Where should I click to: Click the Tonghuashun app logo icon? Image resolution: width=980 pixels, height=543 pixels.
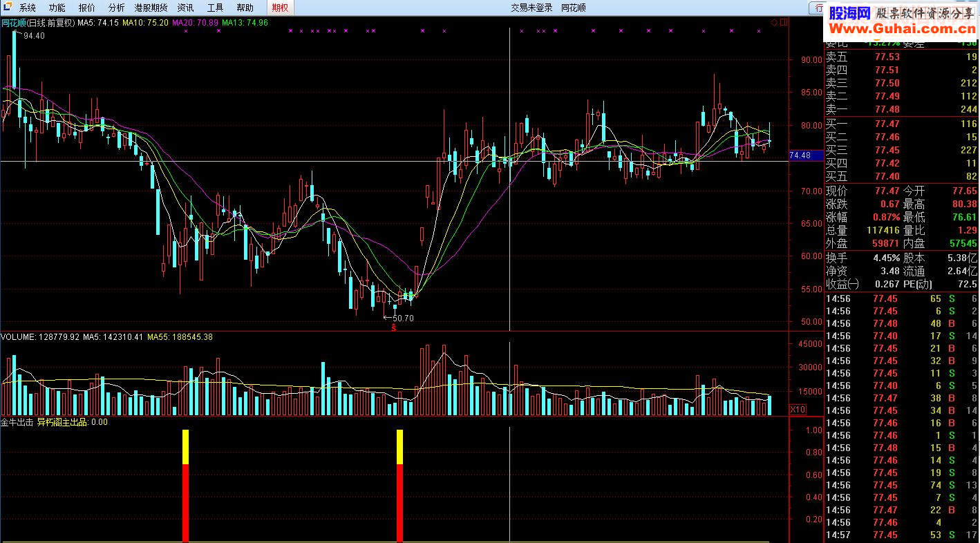click(x=8, y=8)
